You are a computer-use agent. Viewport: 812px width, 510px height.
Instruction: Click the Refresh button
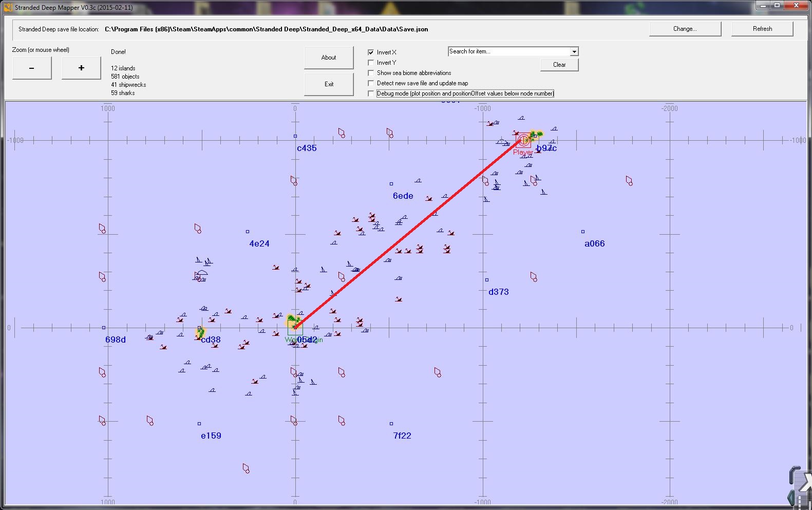tap(762, 29)
